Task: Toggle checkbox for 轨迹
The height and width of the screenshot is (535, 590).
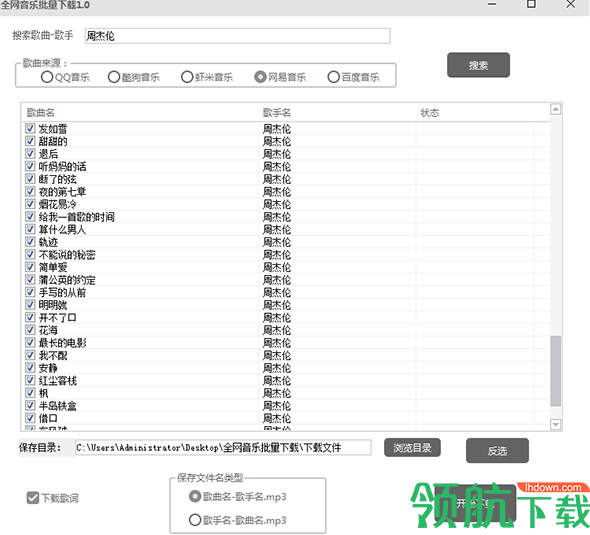Action: 30,242
